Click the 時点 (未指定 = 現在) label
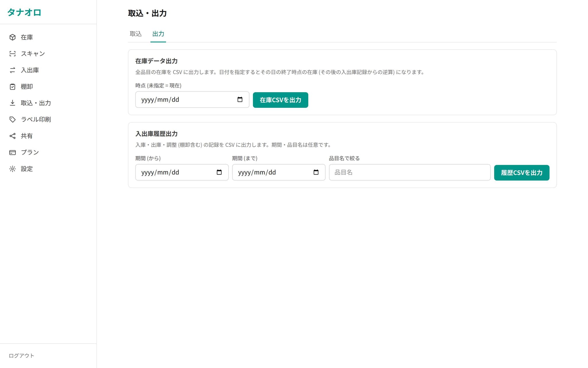588x368 pixels. click(x=158, y=86)
